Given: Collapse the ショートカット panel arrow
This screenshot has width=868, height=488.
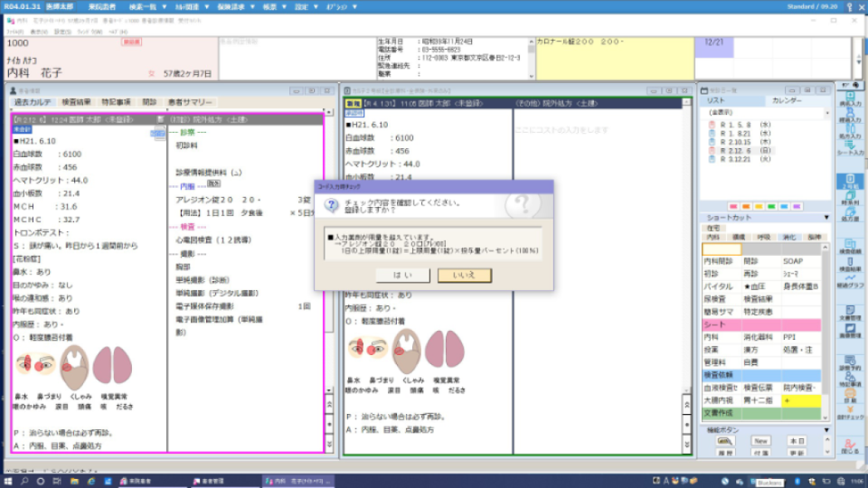Looking at the screenshot, I should [826, 218].
